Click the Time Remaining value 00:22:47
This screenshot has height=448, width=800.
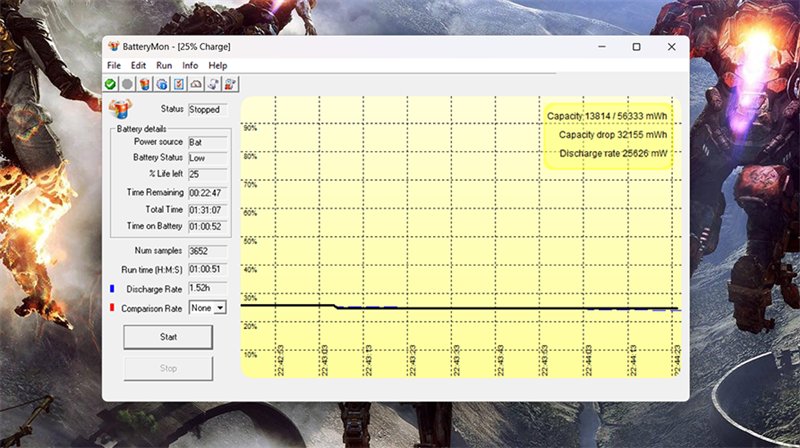click(208, 193)
